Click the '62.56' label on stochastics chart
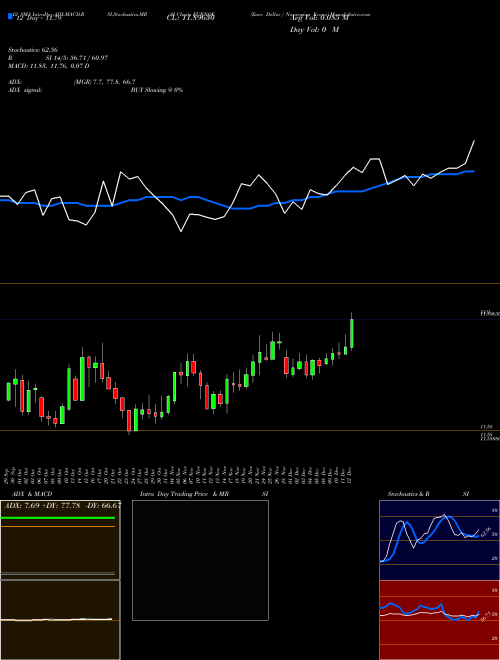The image size is (500, 660). tap(485, 532)
